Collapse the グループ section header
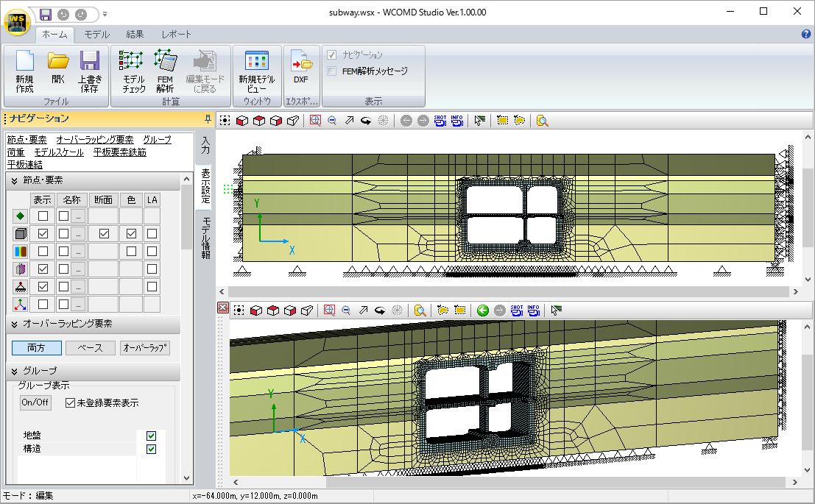The image size is (815, 504). 15,371
